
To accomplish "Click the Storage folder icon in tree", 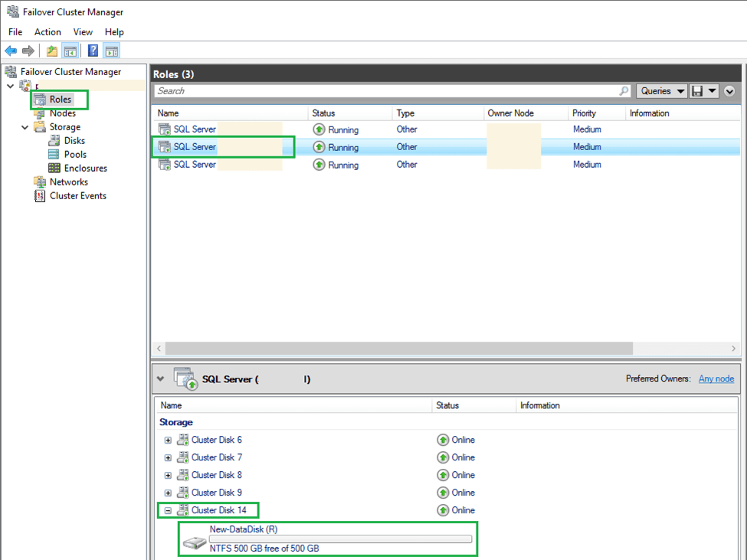I will (x=40, y=127).
